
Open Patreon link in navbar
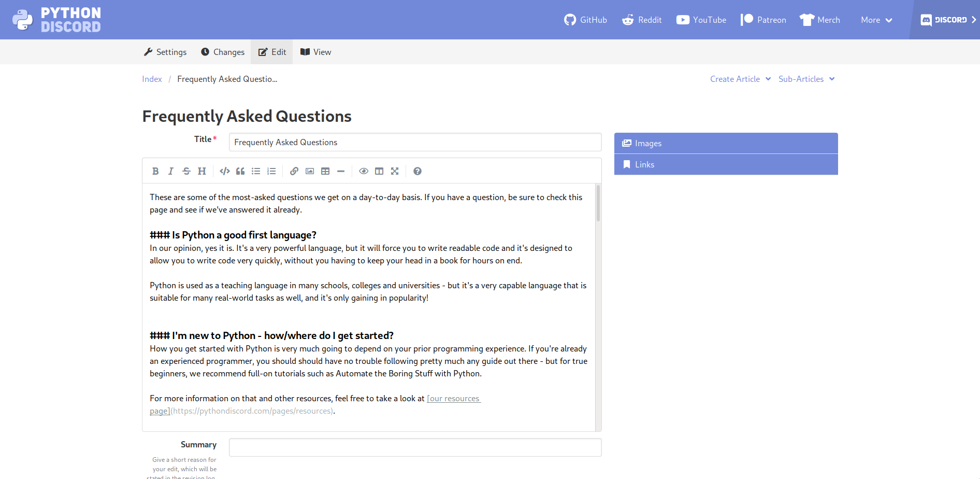[x=763, y=20]
